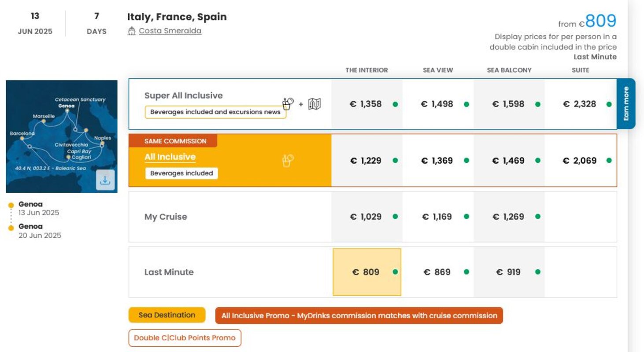Click the excursions map icon in Super All Inclusive

tap(315, 104)
